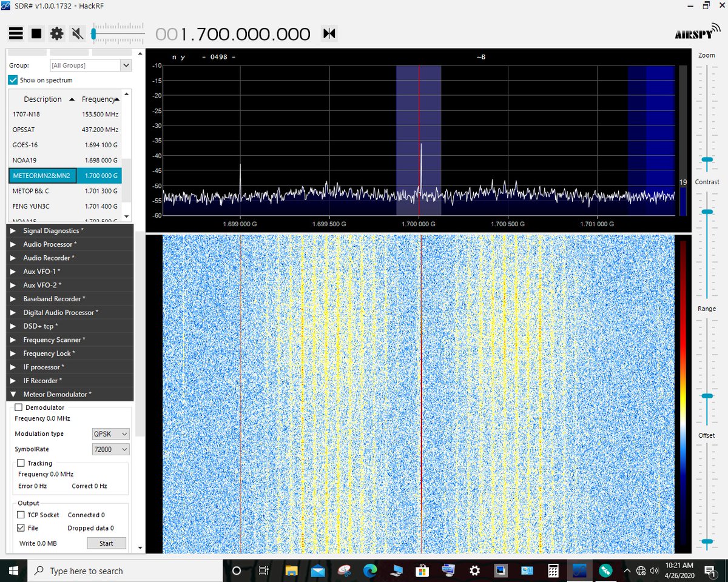This screenshot has height=582, width=728.
Task: Adjust the audio volume slider in toolbar
Action: pyautogui.click(x=118, y=33)
